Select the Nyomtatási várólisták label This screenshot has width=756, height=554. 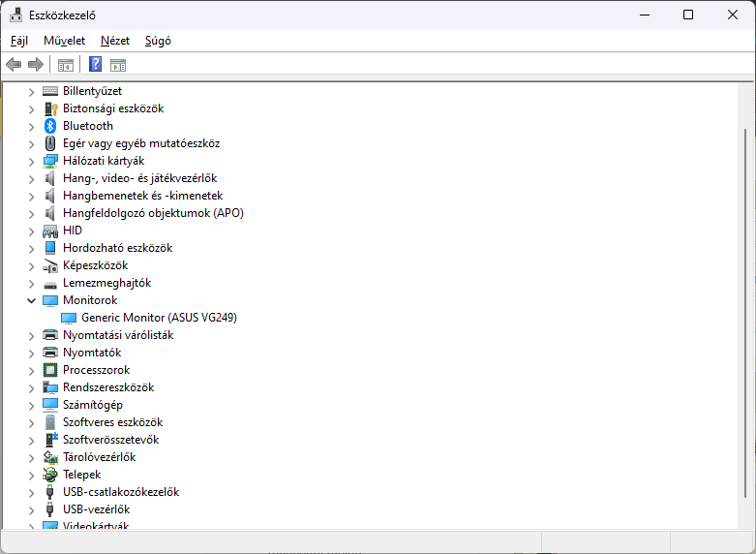click(x=118, y=335)
